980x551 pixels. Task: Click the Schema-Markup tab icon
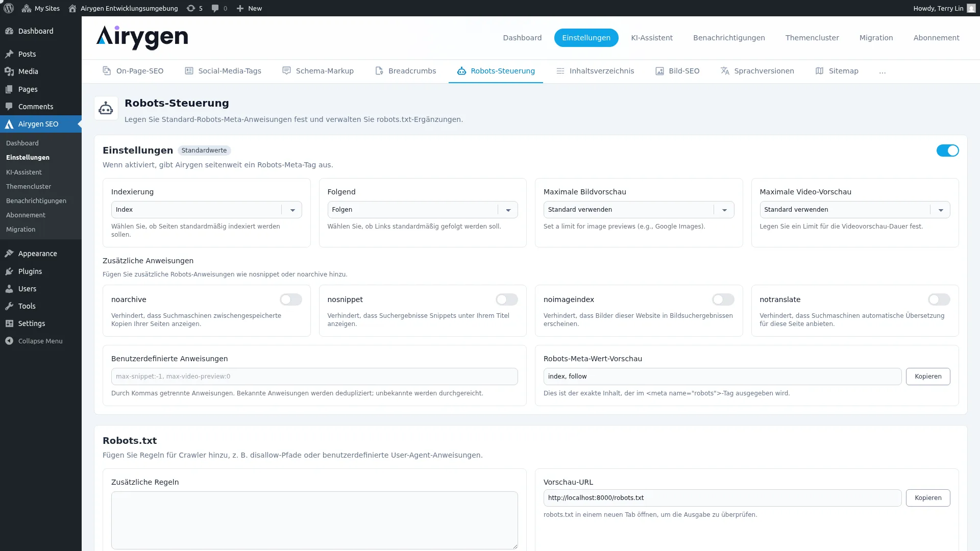(286, 71)
